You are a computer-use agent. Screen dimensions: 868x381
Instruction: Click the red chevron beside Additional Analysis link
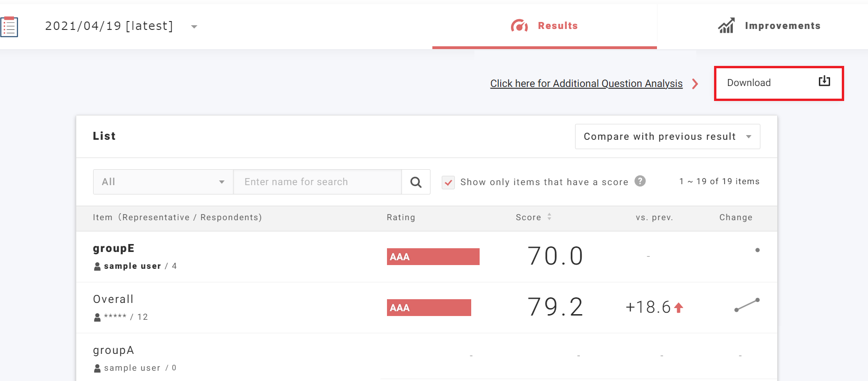pos(695,84)
